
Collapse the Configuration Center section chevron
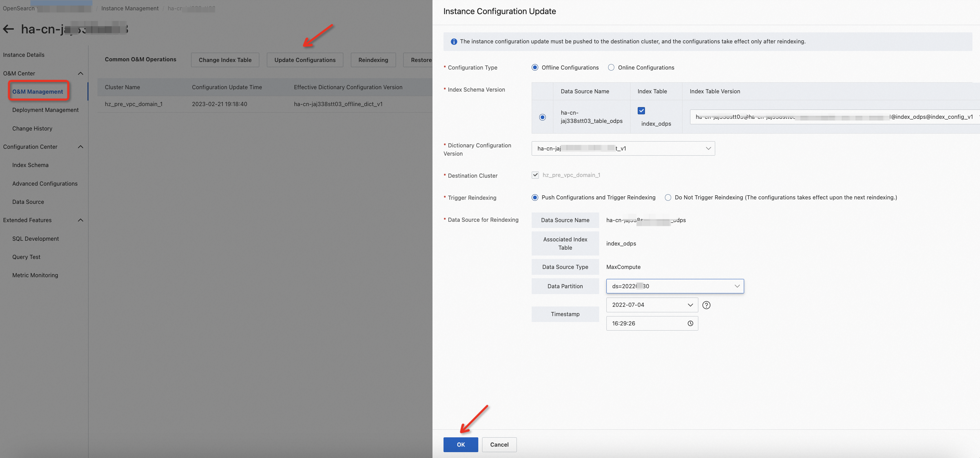[81, 147]
